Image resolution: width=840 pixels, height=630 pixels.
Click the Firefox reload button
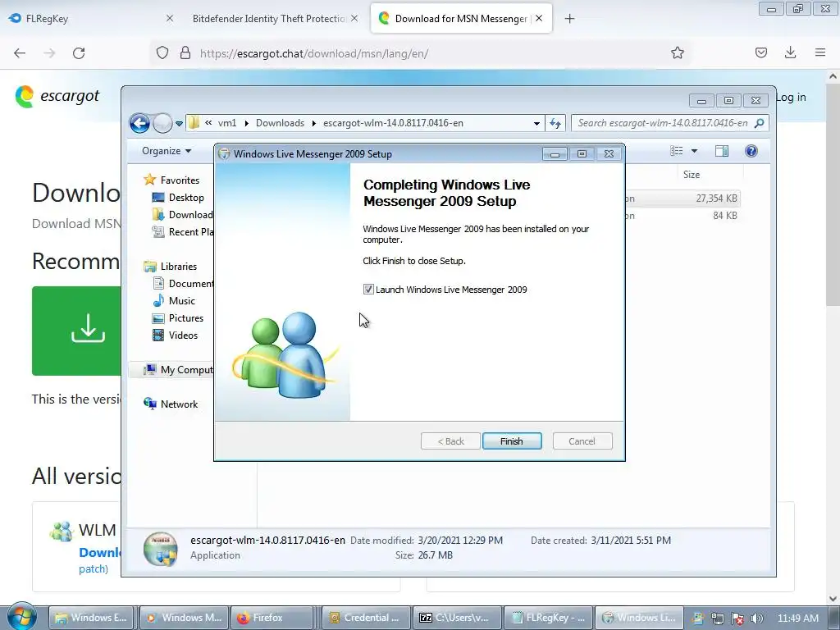tap(79, 53)
